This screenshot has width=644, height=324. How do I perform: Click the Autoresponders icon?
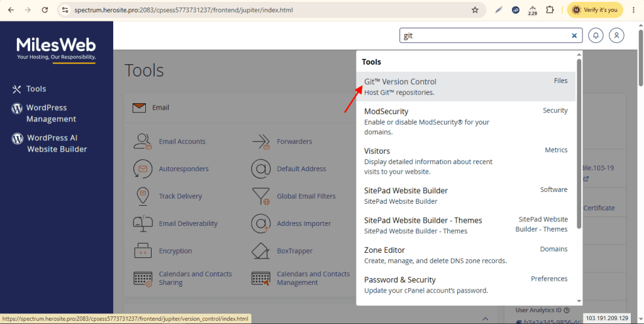point(143,169)
